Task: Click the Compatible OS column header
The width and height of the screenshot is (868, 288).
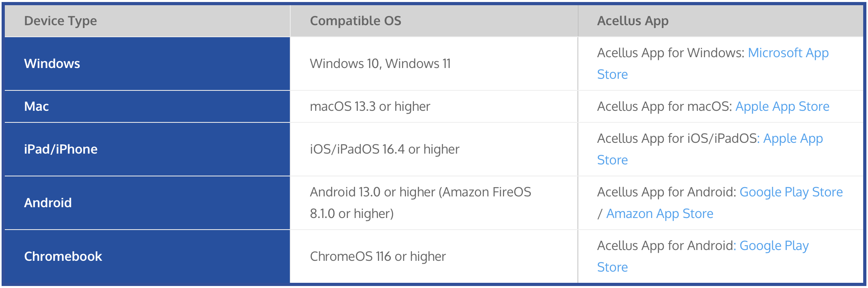Action: tap(355, 21)
